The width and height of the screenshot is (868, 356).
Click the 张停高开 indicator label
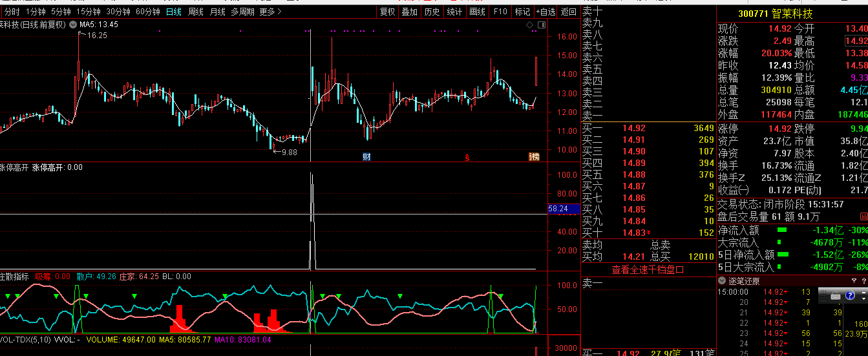(x=14, y=167)
